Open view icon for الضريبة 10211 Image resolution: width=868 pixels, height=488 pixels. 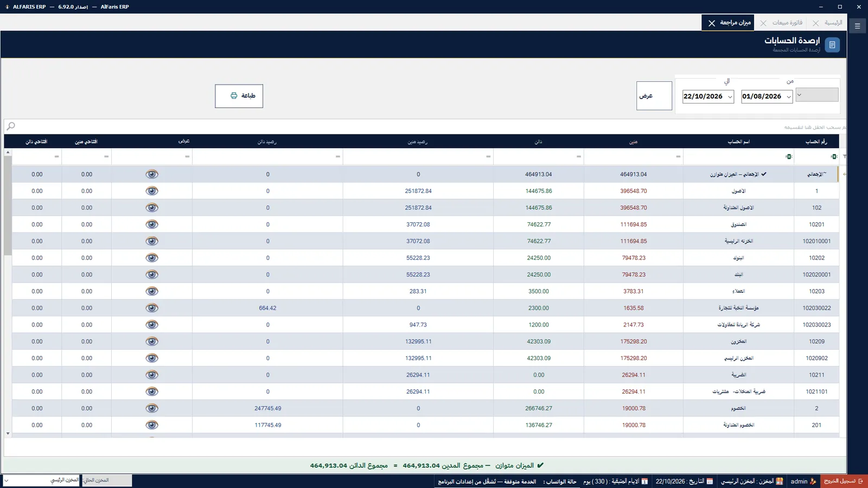coord(152,375)
